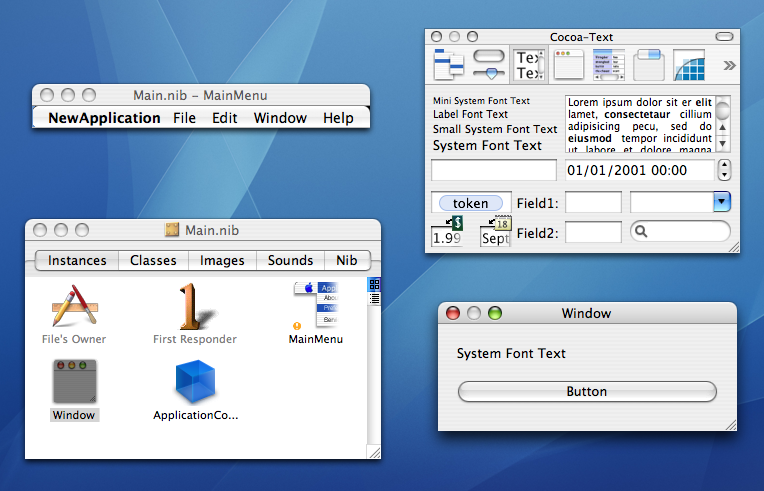
Task: Click the text view scroll up arrow
Action: click(x=723, y=128)
